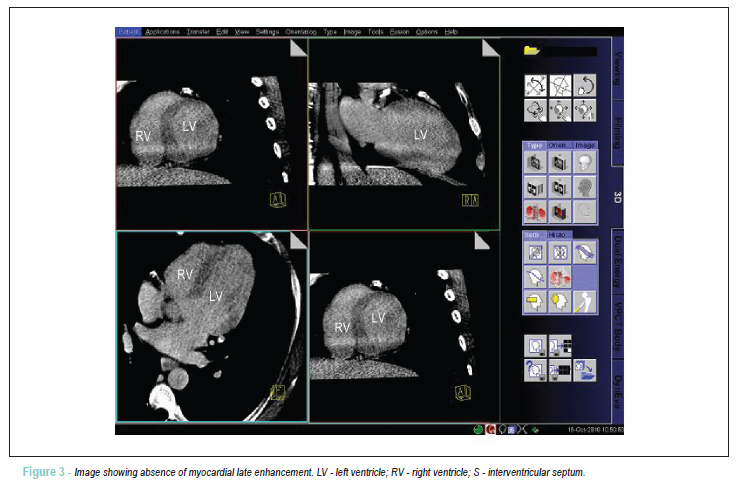740x482 pixels.
Task: Open the Image menu in menu bar
Action: 352,32
